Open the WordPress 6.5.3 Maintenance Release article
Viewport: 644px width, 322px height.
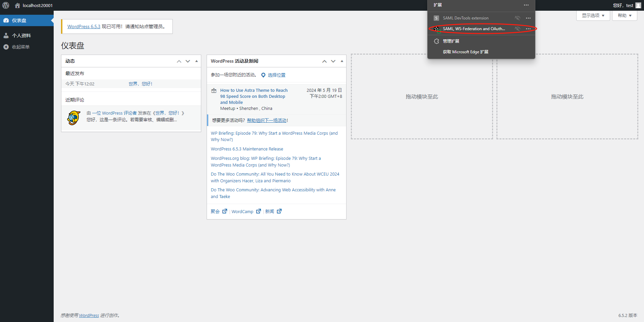tap(247, 149)
